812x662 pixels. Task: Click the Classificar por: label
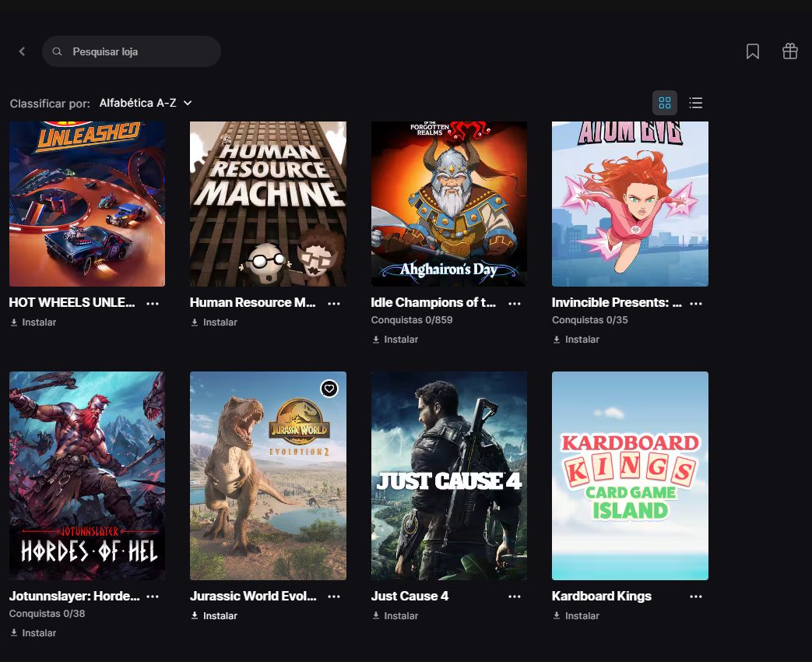pos(50,104)
